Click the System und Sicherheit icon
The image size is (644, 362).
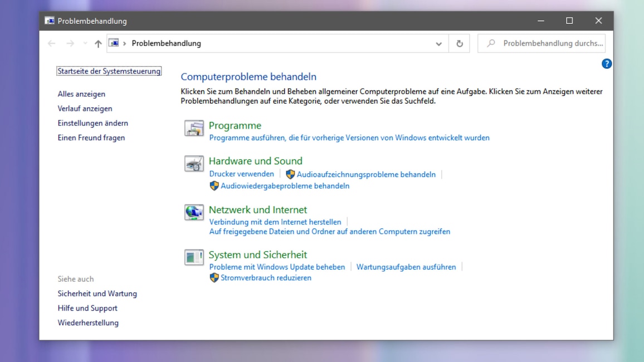click(x=194, y=257)
